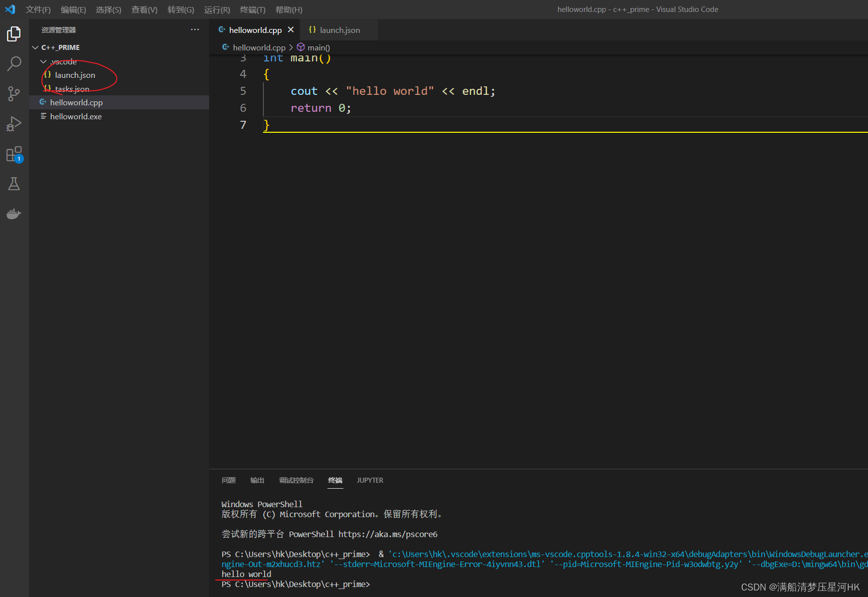This screenshot has height=597, width=868.
Task: Click 资源管理器 explorer title
Action: [x=58, y=30]
